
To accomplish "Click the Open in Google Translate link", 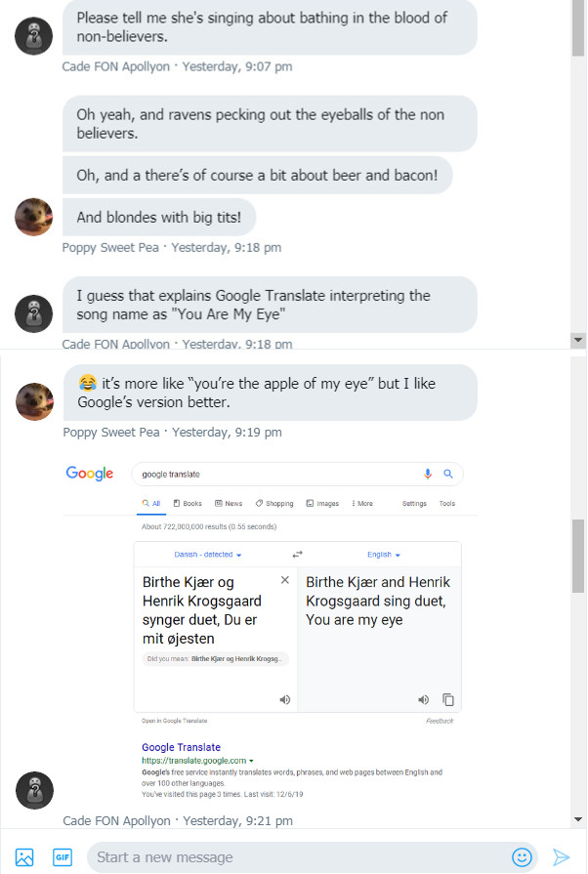I will tap(174, 721).
